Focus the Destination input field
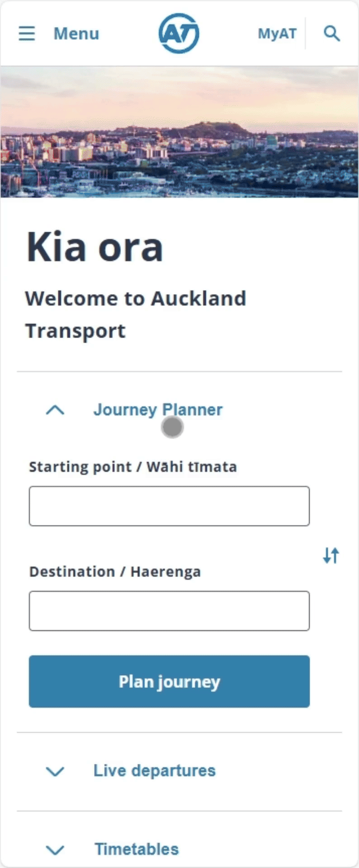This screenshot has height=868, width=359. pos(169,610)
